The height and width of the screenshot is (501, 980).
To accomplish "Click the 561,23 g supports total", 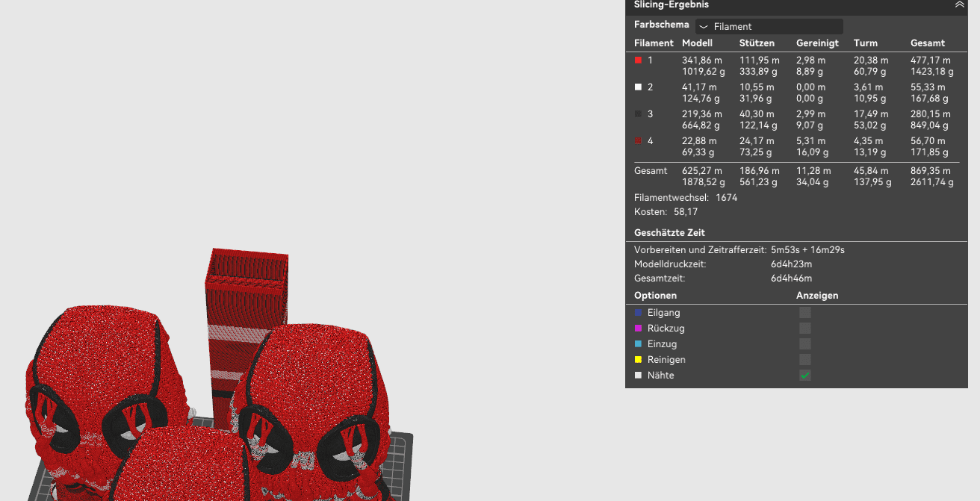I will [758, 182].
